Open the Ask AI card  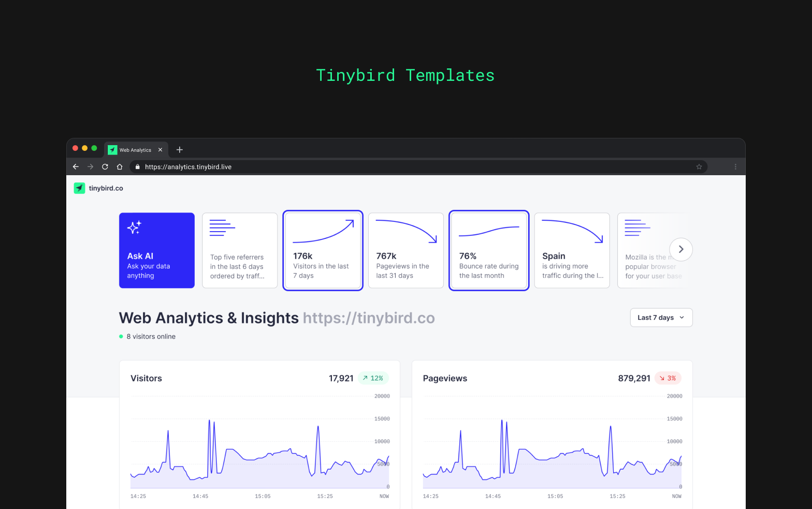(x=157, y=250)
